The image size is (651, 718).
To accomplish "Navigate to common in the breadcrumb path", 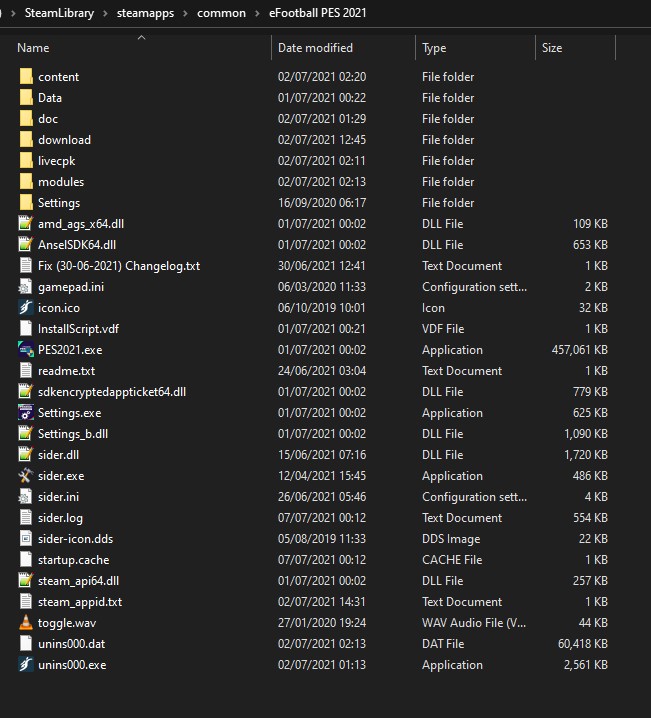I will click(x=221, y=13).
